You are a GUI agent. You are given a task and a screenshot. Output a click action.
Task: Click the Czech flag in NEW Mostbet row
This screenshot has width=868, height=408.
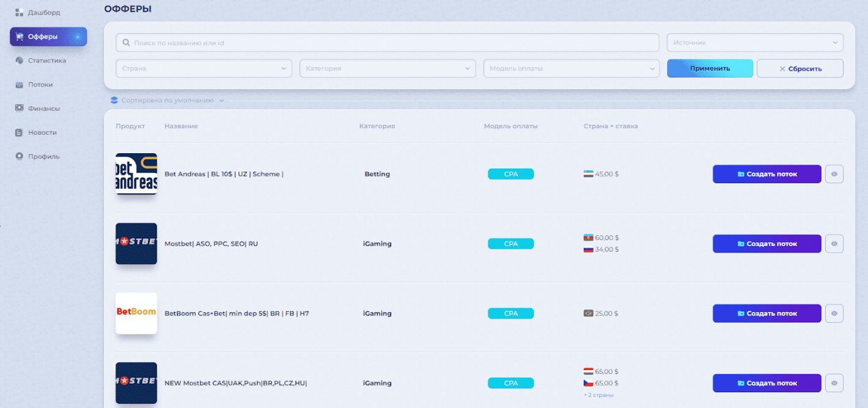pos(588,383)
